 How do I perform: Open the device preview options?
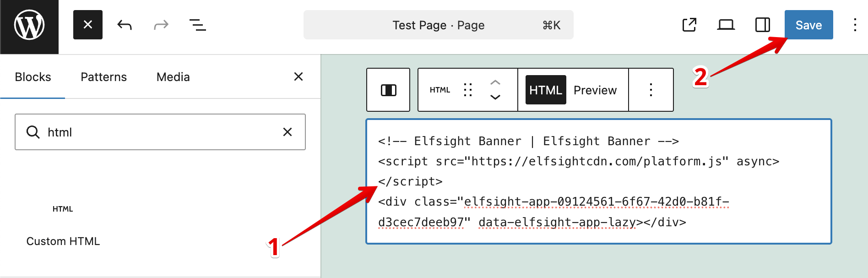[726, 25]
